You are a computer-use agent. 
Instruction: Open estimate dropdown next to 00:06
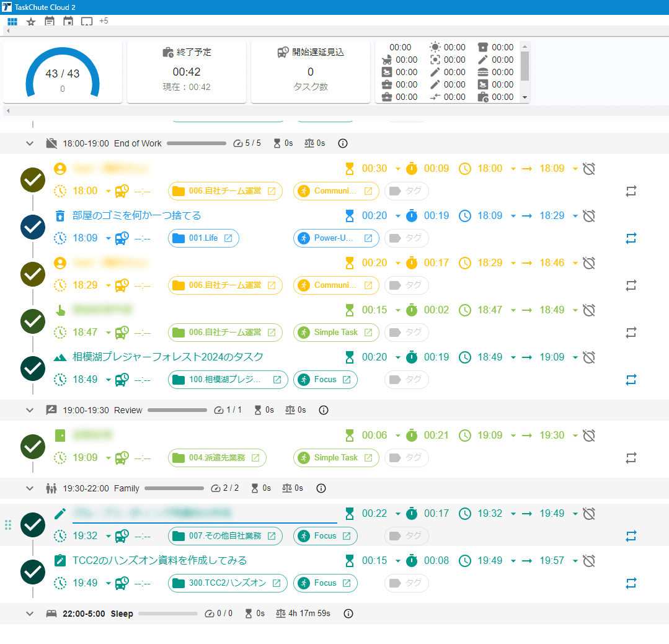tap(397, 436)
